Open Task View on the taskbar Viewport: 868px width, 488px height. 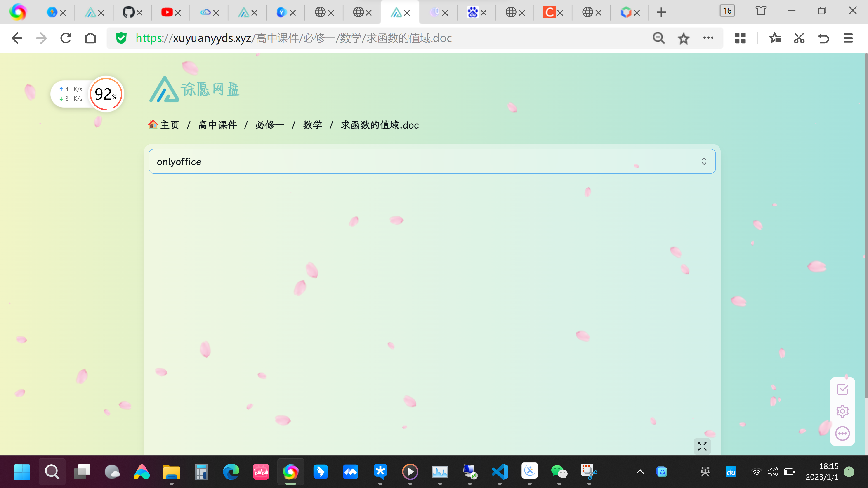pos(82,472)
